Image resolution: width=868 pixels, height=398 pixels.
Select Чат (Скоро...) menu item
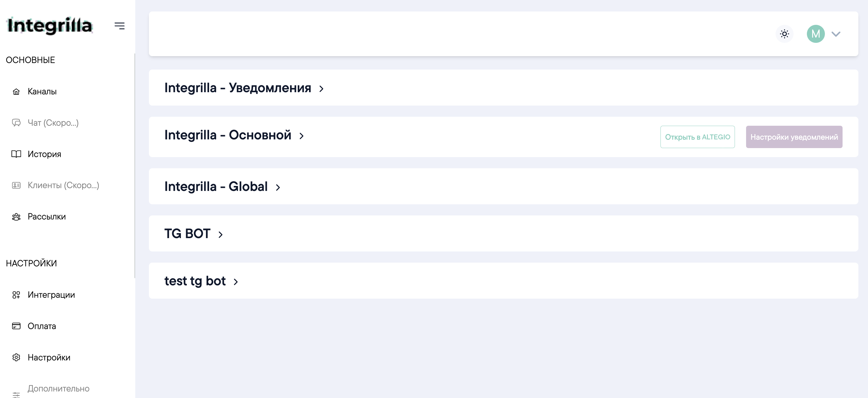53,123
